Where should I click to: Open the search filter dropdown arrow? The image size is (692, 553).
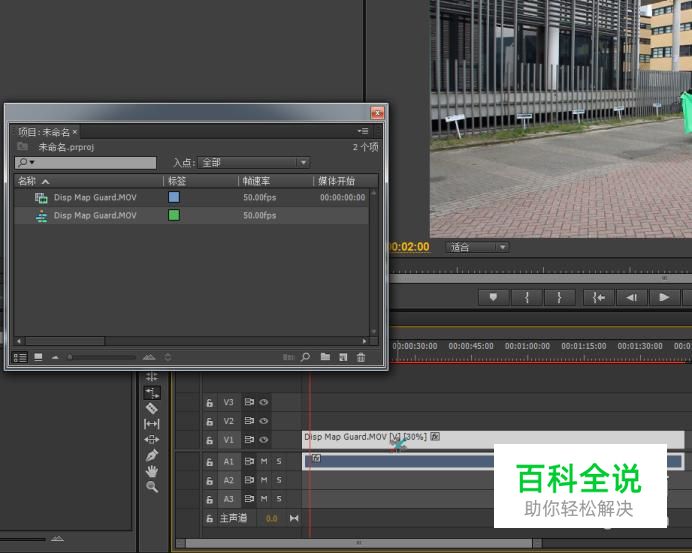click(x=32, y=163)
